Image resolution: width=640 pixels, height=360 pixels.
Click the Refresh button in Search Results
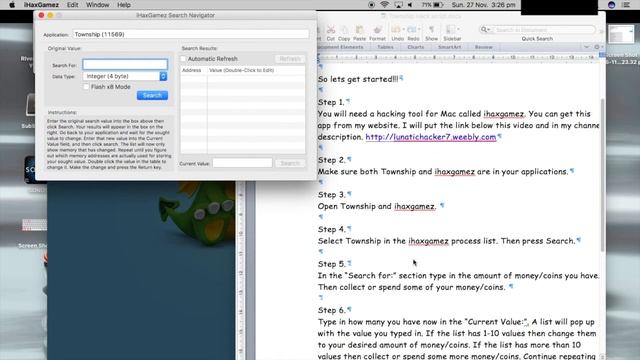point(290,59)
